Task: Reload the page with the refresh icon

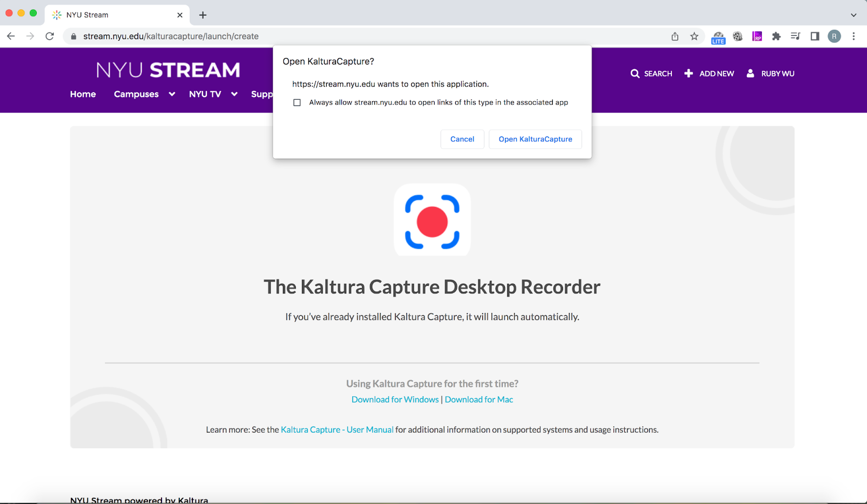Action: pyautogui.click(x=50, y=36)
